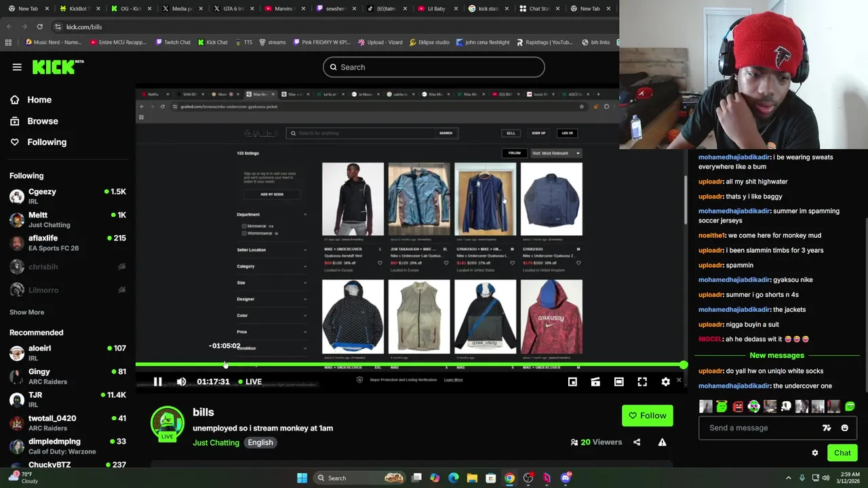Click New messages banner in chat
The height and width of the screenshot is (488, 868).
pyautogui.click(x=776, y=355)
